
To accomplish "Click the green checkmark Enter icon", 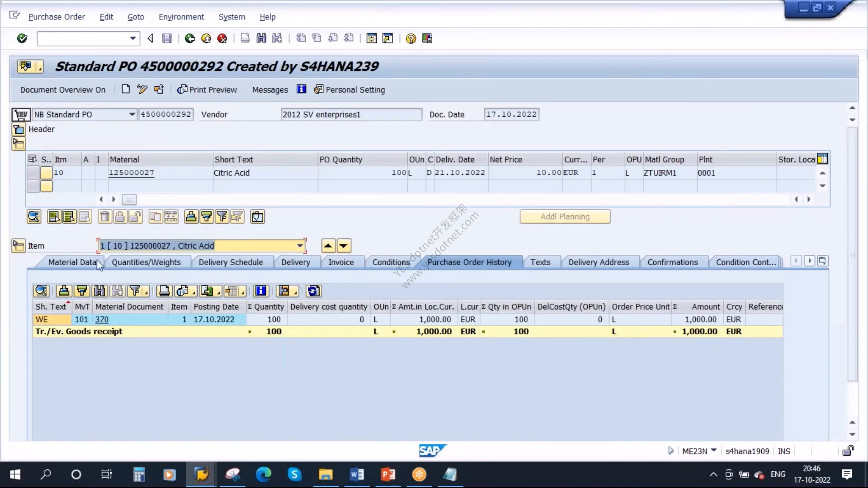I will [x=22, y=38].
